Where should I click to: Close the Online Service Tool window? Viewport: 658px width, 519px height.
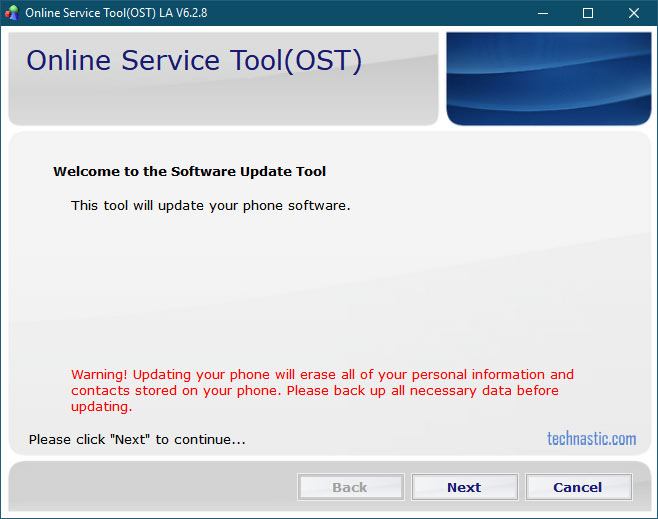(634, 13)
